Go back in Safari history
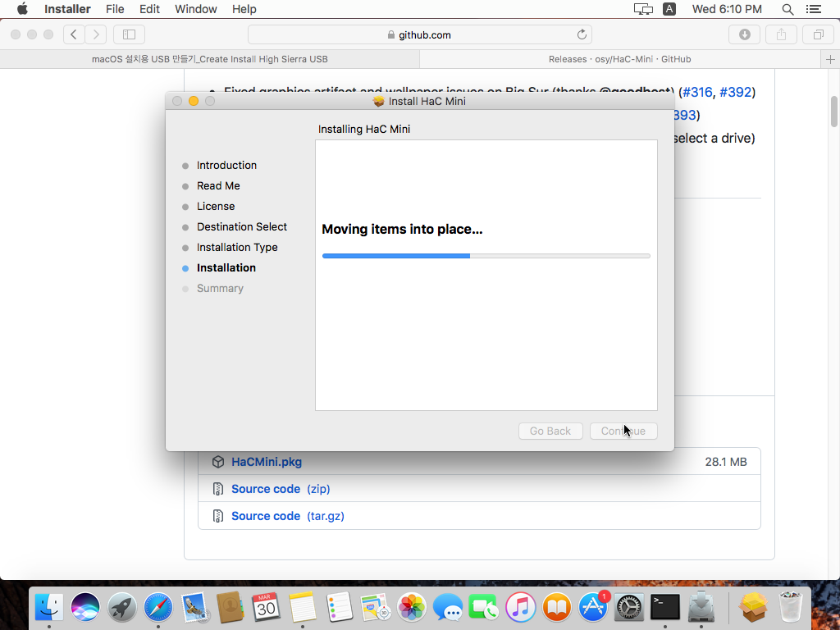Screen dimensions: 840x630 [74, 34]
